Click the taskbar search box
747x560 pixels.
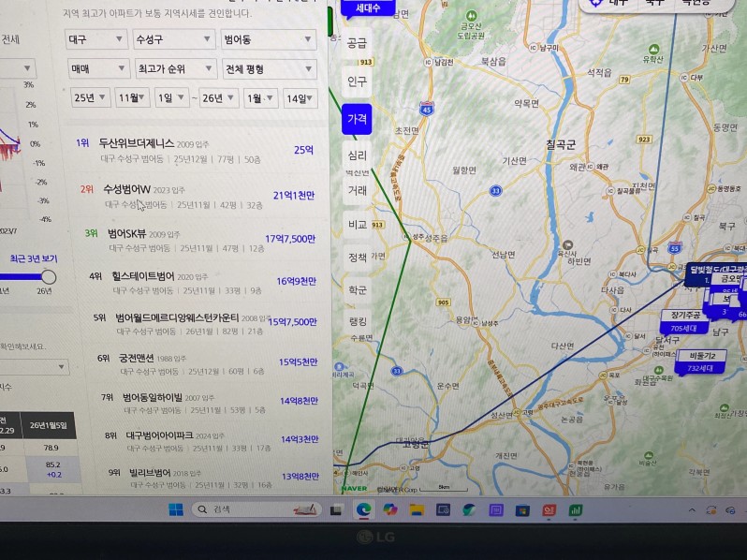tap(256, 509)
